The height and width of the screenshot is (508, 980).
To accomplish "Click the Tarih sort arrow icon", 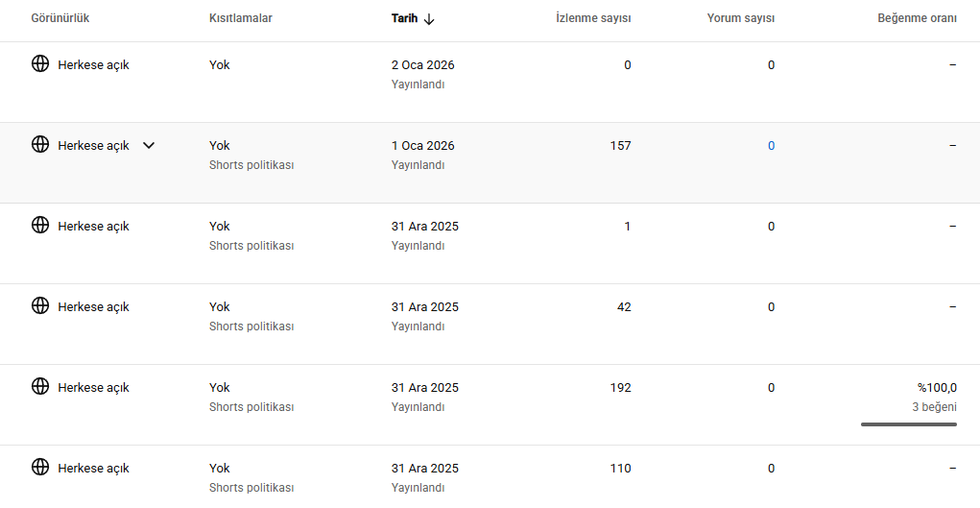I will pos(429,19).
